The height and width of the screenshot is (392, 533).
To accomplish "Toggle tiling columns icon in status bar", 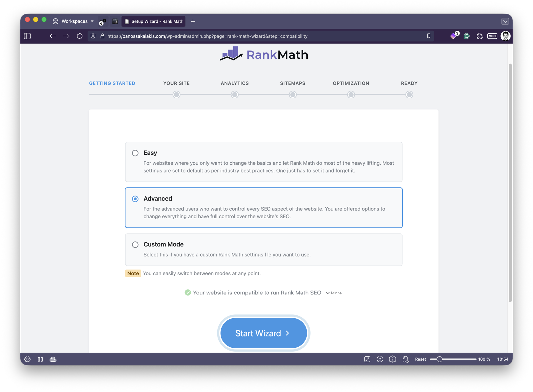I will [40, 359].
